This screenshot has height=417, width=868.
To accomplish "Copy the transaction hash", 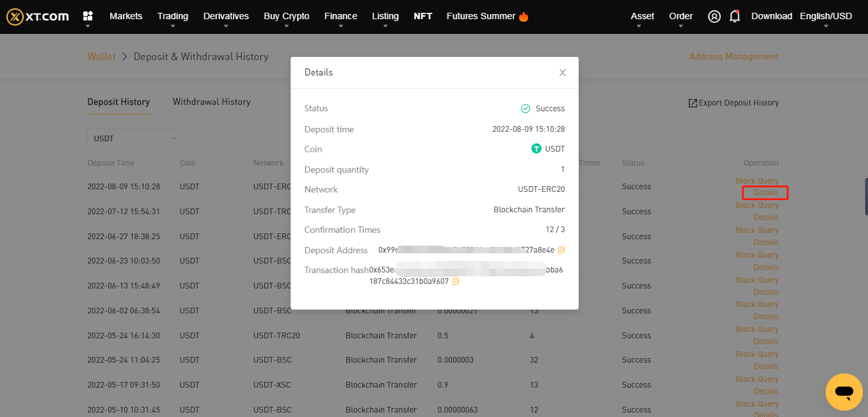I will (456, 281).
